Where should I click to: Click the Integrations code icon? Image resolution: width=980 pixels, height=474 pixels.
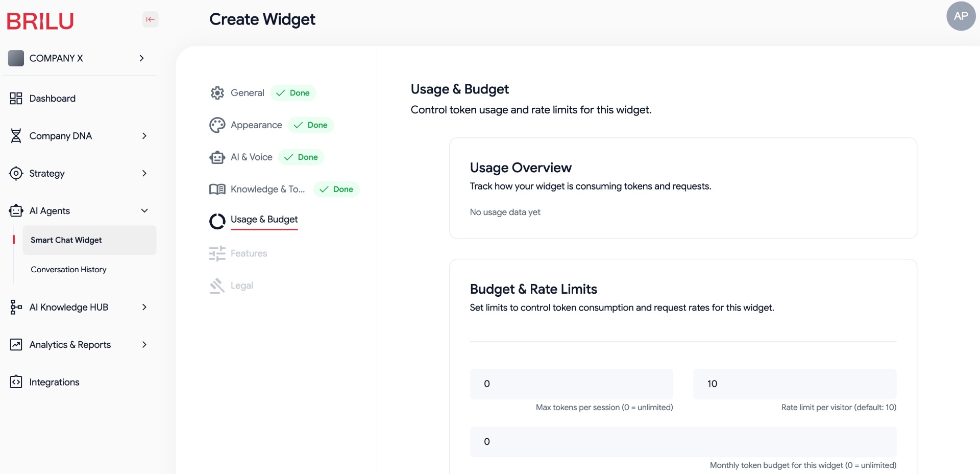pos(16,382)
